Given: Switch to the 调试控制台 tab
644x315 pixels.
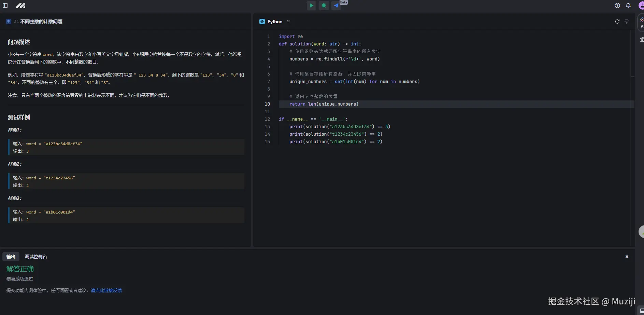Looking at the screenshot, I should [x=36, y=257].
